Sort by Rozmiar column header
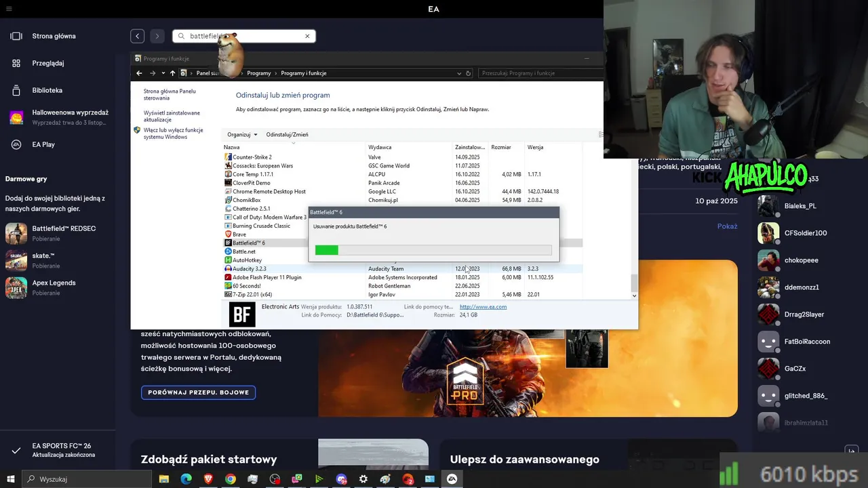Image resolution: width=868 pixels, height=488 pixels. 507,147
